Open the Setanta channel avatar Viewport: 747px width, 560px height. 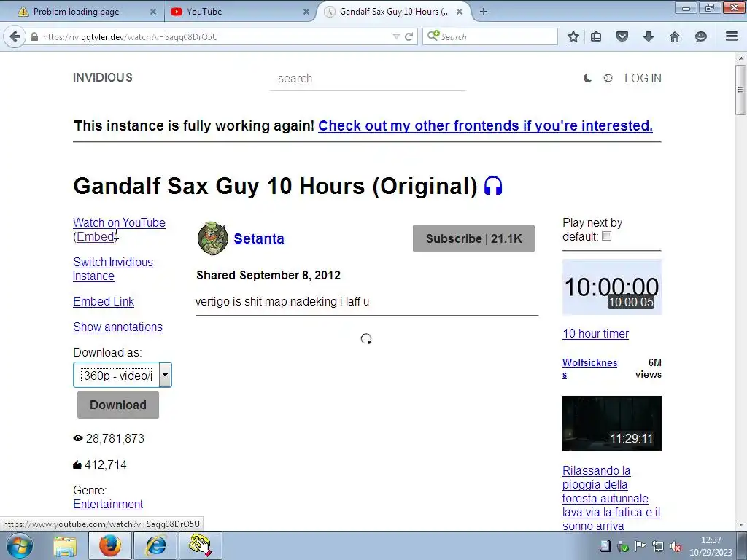click(213, 238)
